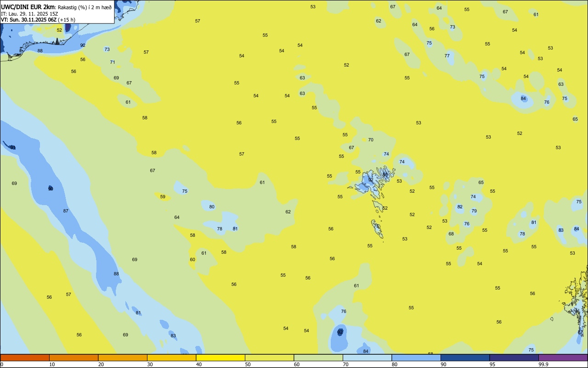Click the humidity value 90 on the map
588x368 pixels.
point(51,189)
